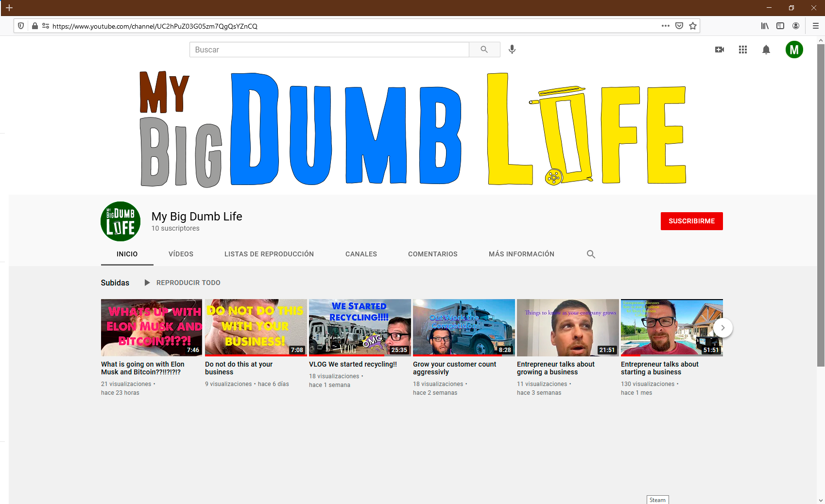
Task: Bookmark this page with the star
Action: click(693, 26)
